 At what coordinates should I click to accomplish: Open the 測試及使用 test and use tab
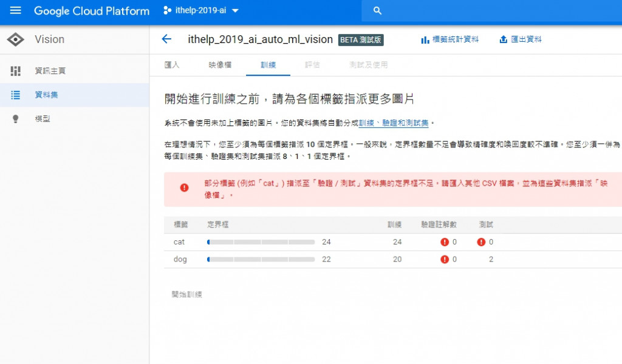pos(369,64)
